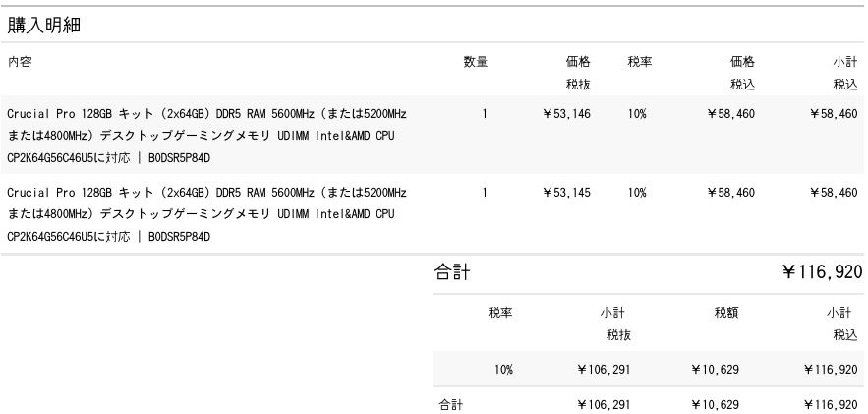Click the first item's 小計 ¥58,460 amount
868x414 pixels.
click(834, 114)
